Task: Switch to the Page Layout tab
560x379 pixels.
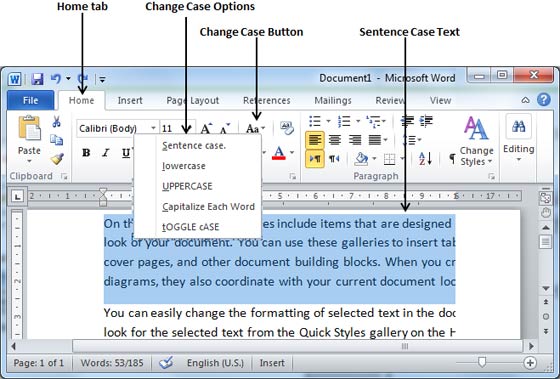Action: (x=192, y=100)
